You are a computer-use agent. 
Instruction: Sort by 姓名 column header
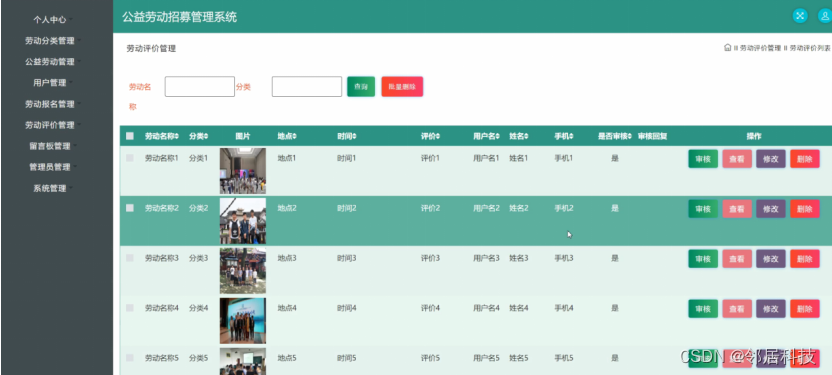519,136
